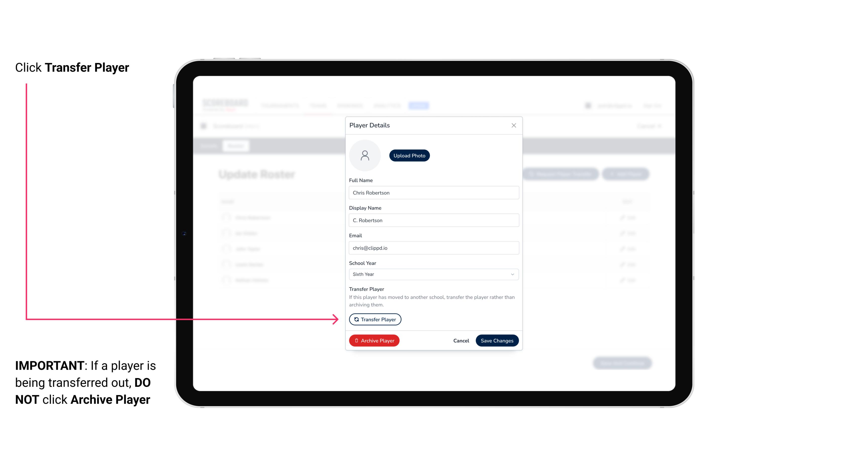This screenshot has height=467, width=868.
Task: Click the player avatar placeholder icon
Action: pyautogui.click(x=365, y=155)
